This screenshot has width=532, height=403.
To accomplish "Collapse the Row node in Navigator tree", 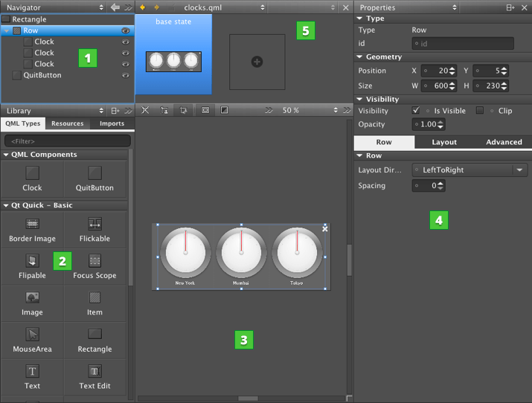I will (x=7, y=30).
